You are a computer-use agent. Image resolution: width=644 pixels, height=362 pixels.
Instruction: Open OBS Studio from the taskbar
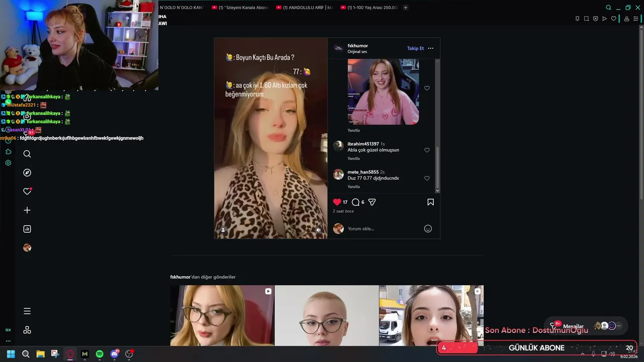pos(129,354)
